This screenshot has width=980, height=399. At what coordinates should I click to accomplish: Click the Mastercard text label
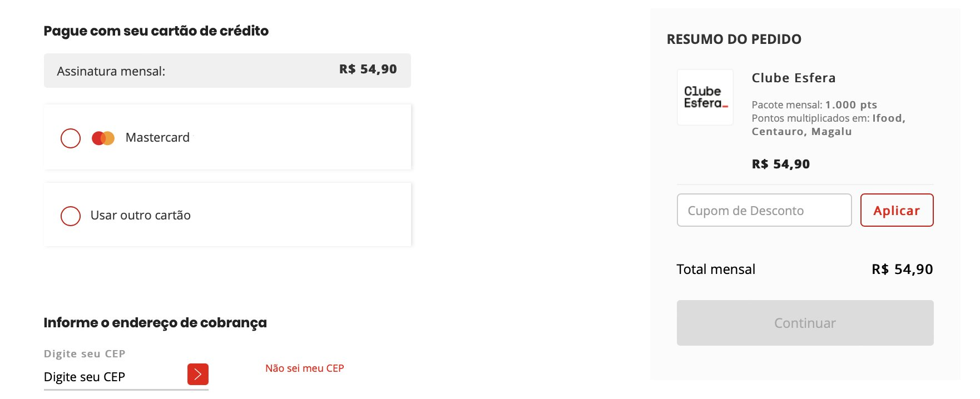tap(157, 137)
